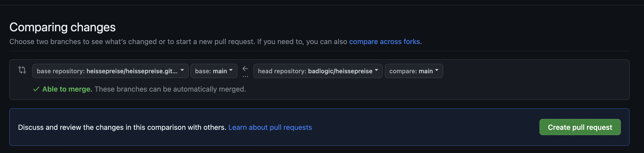Click the automatically merged status message
The width and height of the screenshot is (644, 153).
click(170, 89)
